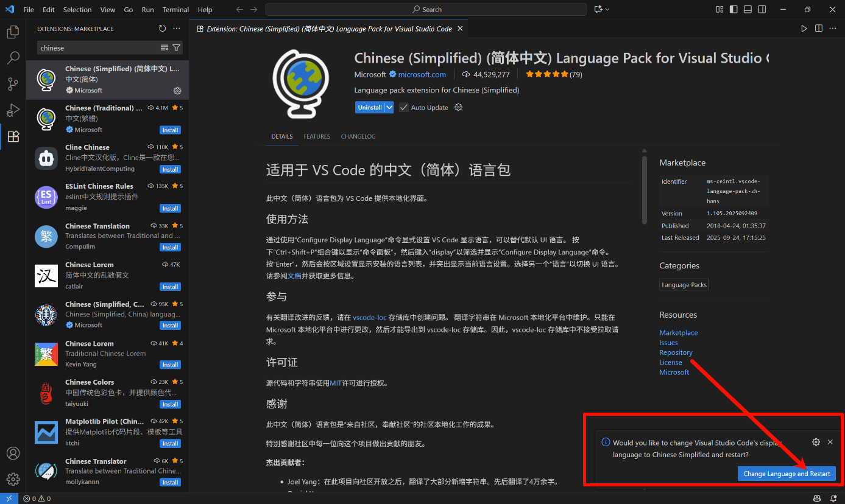Go back with the navigation arrow
Viewport: 845px width, 504px height.
[x=239, y=10]
